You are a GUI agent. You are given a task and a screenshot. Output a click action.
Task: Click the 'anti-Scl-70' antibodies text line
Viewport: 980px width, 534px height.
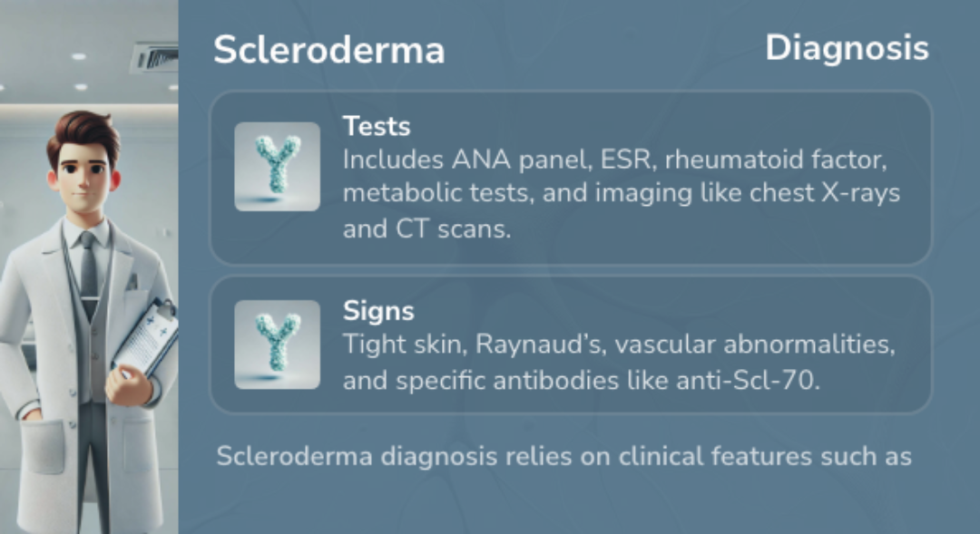582,381
